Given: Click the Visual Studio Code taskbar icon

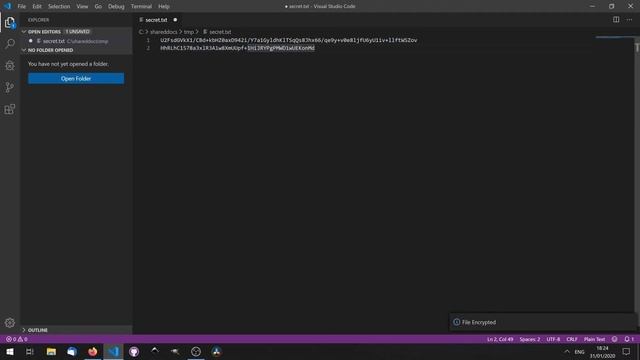Looking at the screenshot, I should coord(113,351).
